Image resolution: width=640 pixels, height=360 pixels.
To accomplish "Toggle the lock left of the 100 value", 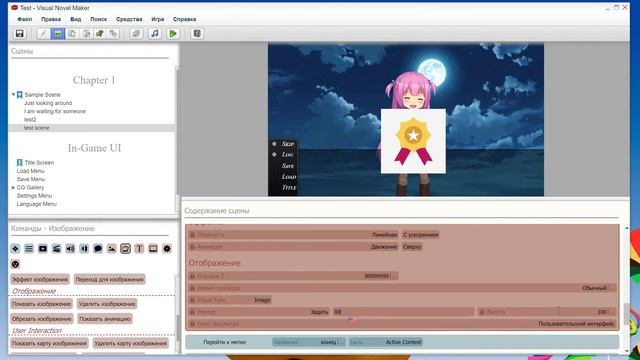I will click(x=482, y=312).
